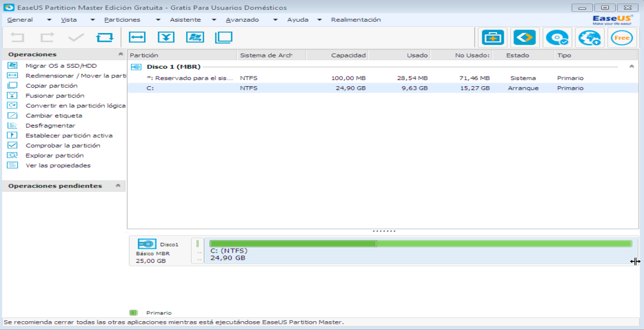Click the Redo arrow in the toolbar
The height and width of the screenshot is (330, 644).
coord(47,37)
